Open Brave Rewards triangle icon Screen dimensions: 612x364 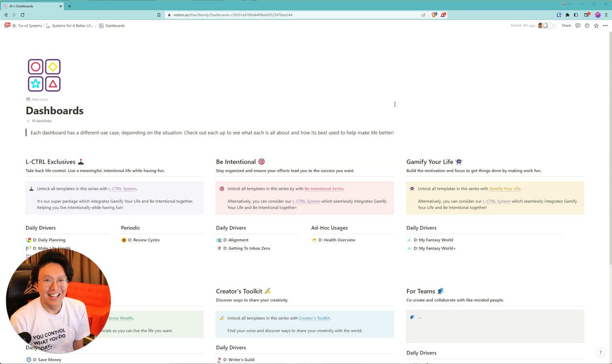(x=443, y=15)
